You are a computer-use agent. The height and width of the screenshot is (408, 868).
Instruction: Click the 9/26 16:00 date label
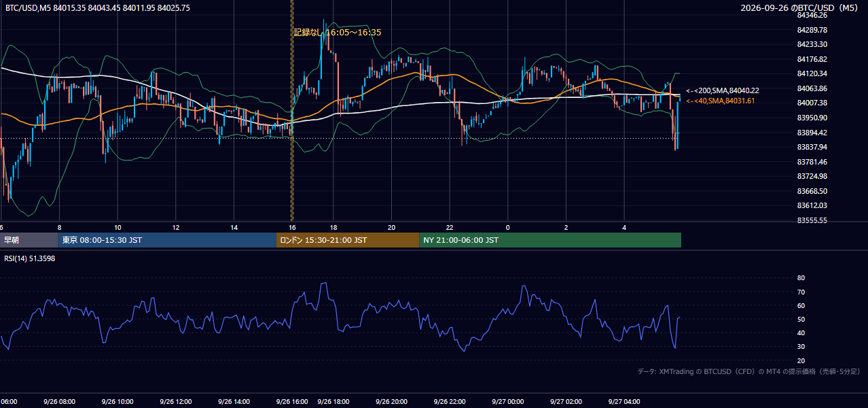click(292, 402)
